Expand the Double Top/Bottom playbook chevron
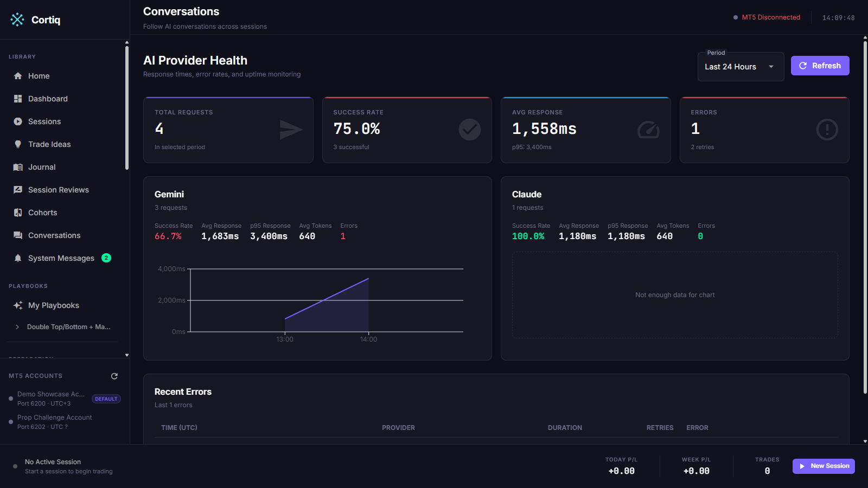The height and width of the screenshot is (488, 868). (x=17, y=327)
